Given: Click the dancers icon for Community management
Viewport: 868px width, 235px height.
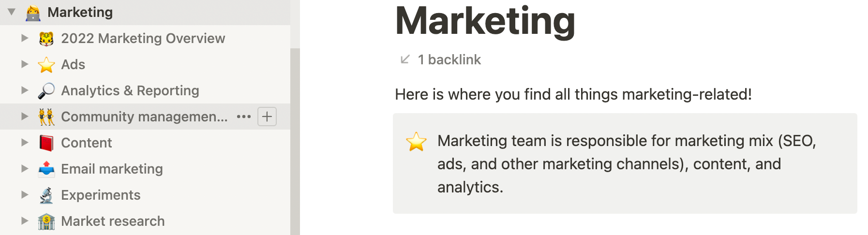Looking at the screenshot, I should pos(46,117).
